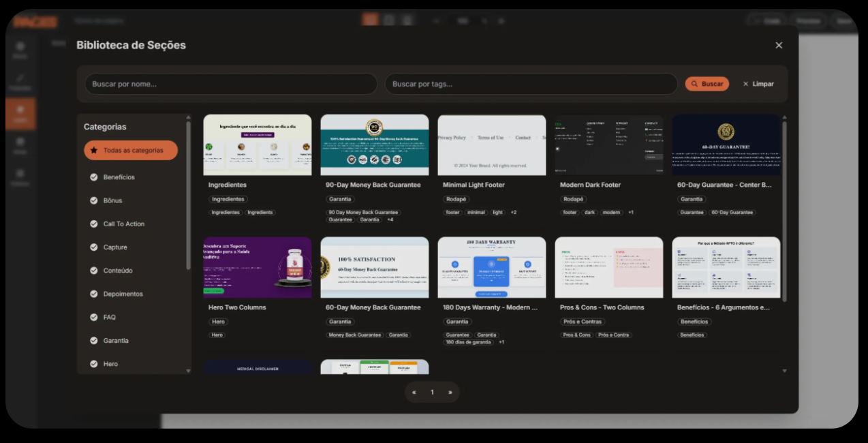Select the Conteúdo category

118,271
